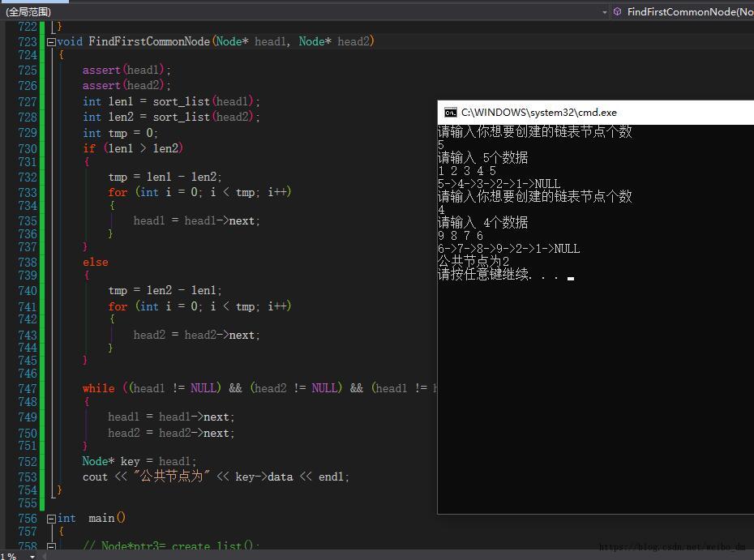Click line number 756 in the margin

28,518
